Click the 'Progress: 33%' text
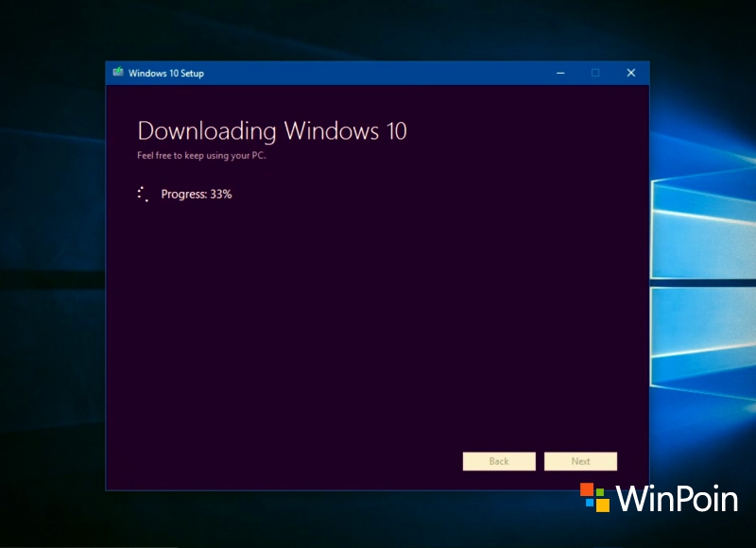This screenshot has height=548, width=756. 197,195
